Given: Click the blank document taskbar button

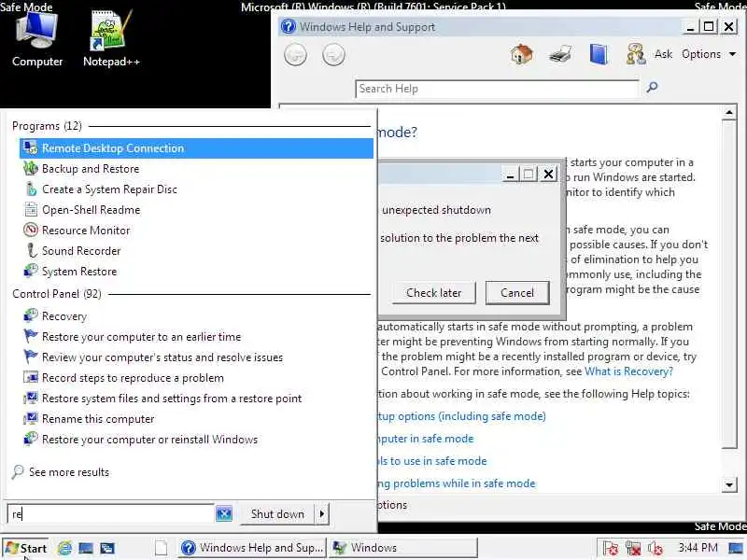Looking at the screenshot, I should click(161, 548).
